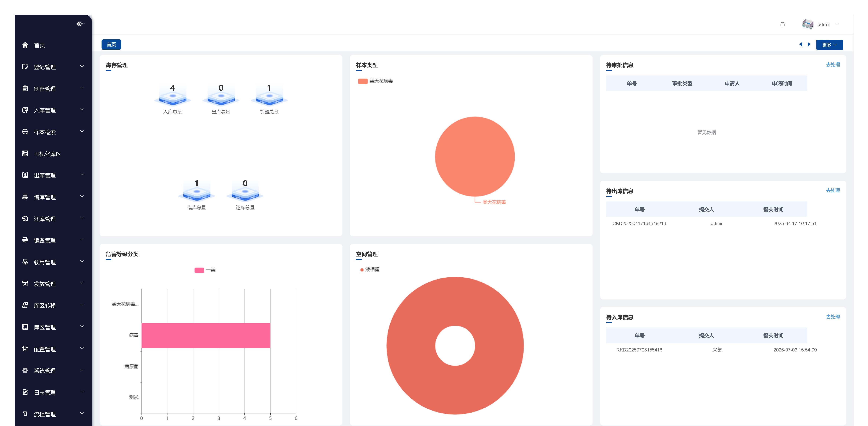The image size is (868, 426).
Task: Click previous tab left arrow icon
Action: point(801,45)
